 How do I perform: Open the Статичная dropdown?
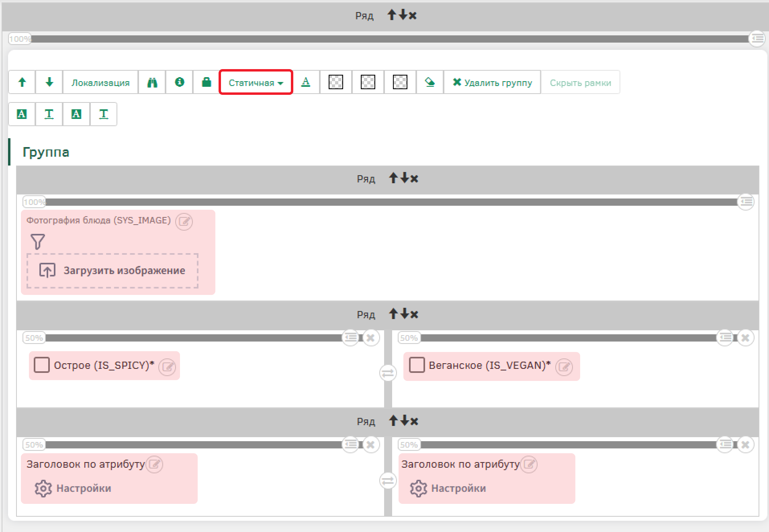(256, 82)
